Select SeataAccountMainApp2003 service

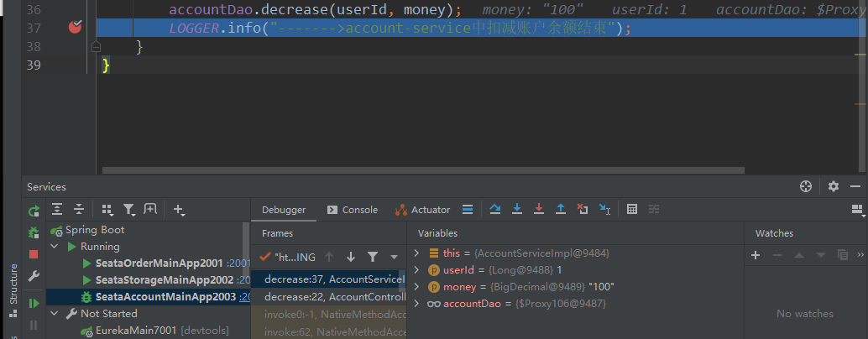(x=165, y=296)
